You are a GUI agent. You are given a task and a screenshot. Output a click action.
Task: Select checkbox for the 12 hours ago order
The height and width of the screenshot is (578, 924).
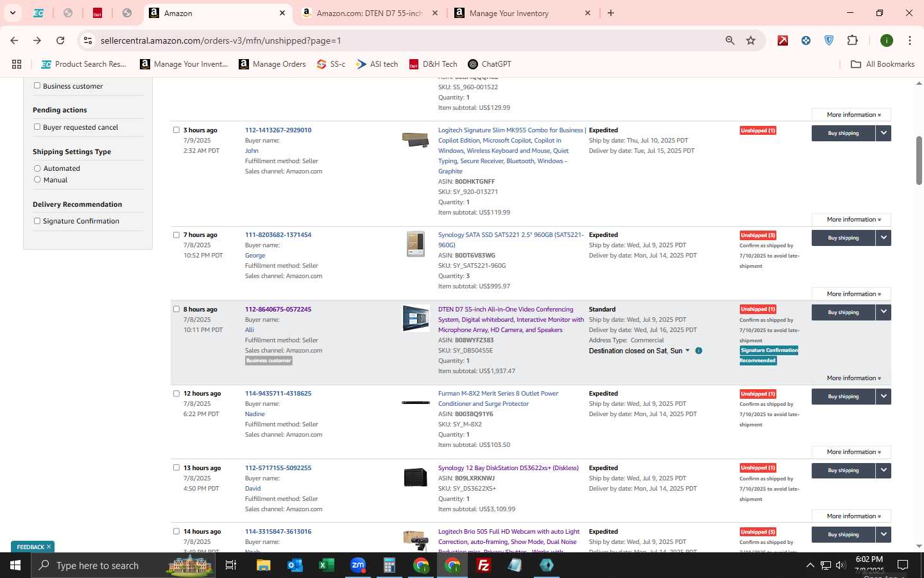tap(176, 393)
